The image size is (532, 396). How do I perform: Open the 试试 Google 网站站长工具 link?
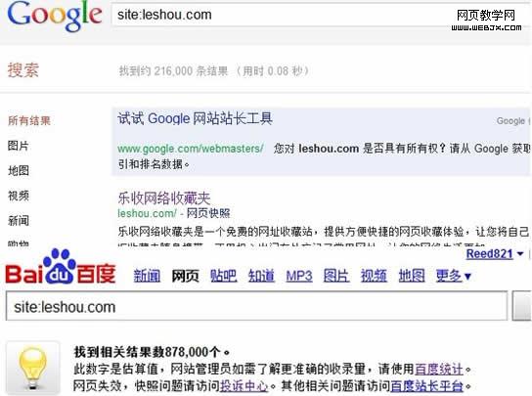pyautogui.click(x=195, y=118)
